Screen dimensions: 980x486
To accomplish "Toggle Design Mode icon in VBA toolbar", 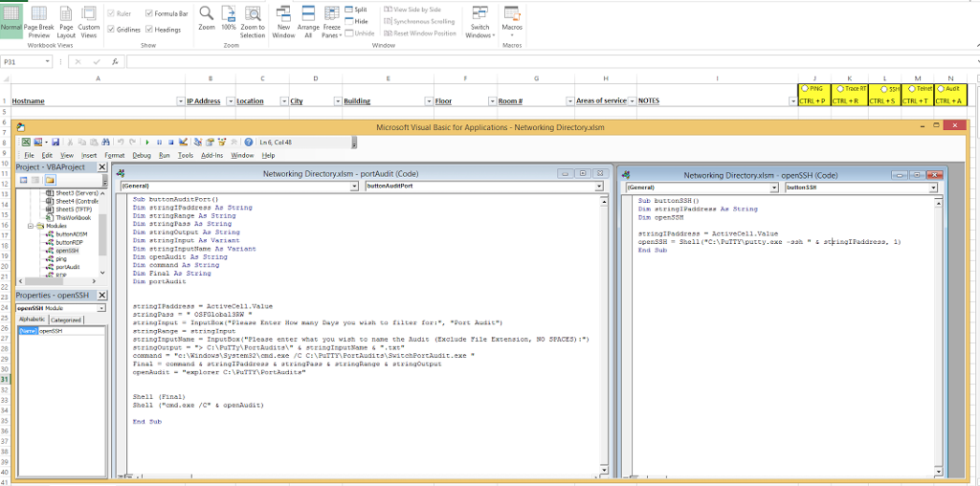I will point(183,142).
